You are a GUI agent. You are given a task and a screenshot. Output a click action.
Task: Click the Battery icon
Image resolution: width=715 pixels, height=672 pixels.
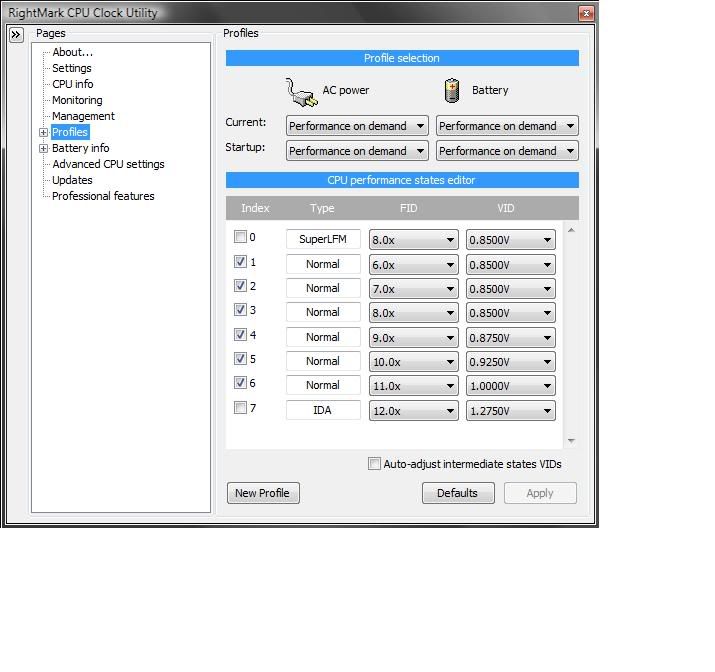(x=452, y=90)
